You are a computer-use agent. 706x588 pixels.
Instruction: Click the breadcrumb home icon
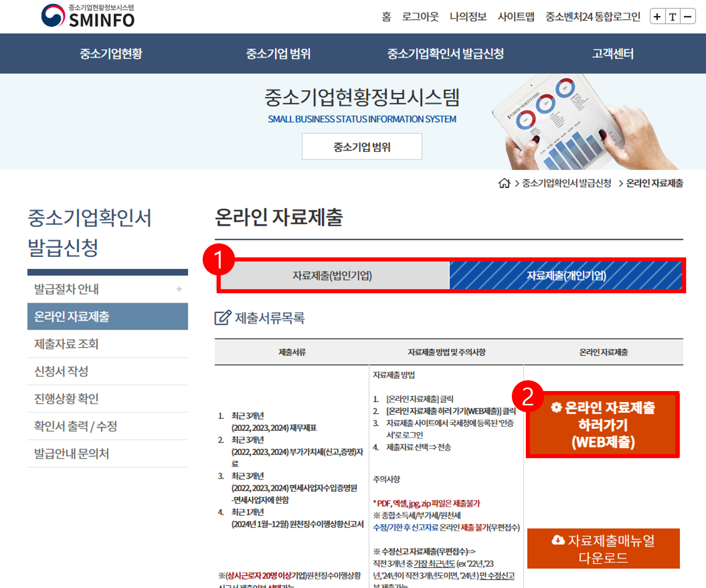tap(504, 183)
